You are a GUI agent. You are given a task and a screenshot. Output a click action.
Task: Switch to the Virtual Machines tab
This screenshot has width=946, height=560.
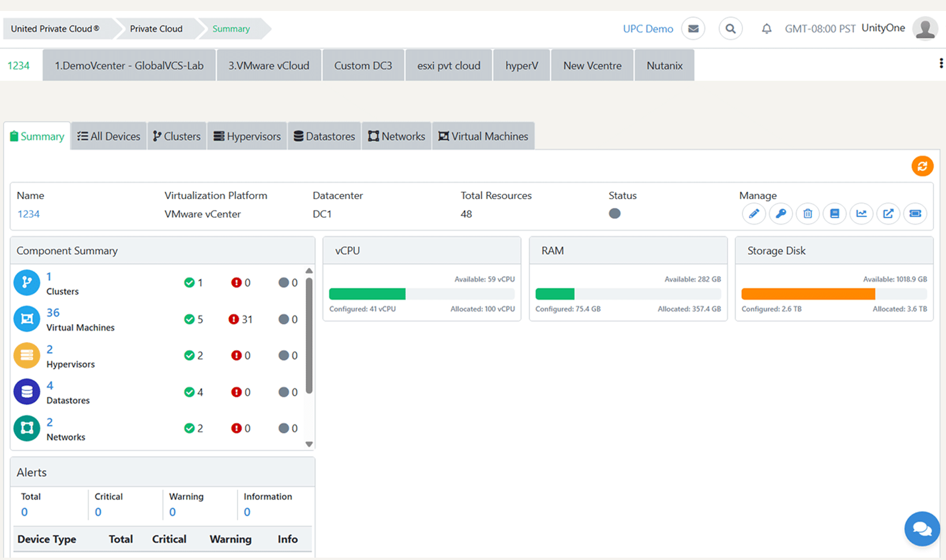(483, 137)
